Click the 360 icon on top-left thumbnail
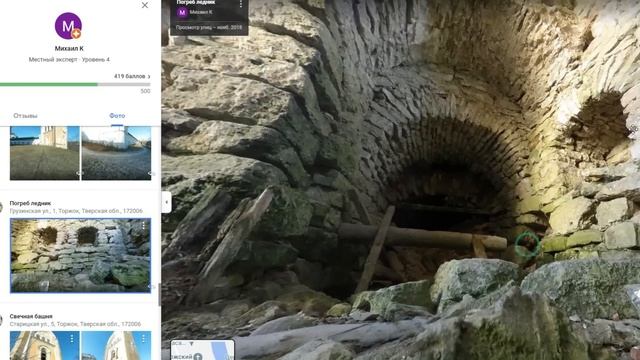This screenshot has width=640, height=360. pyautogui.click(x=78, y=174)
